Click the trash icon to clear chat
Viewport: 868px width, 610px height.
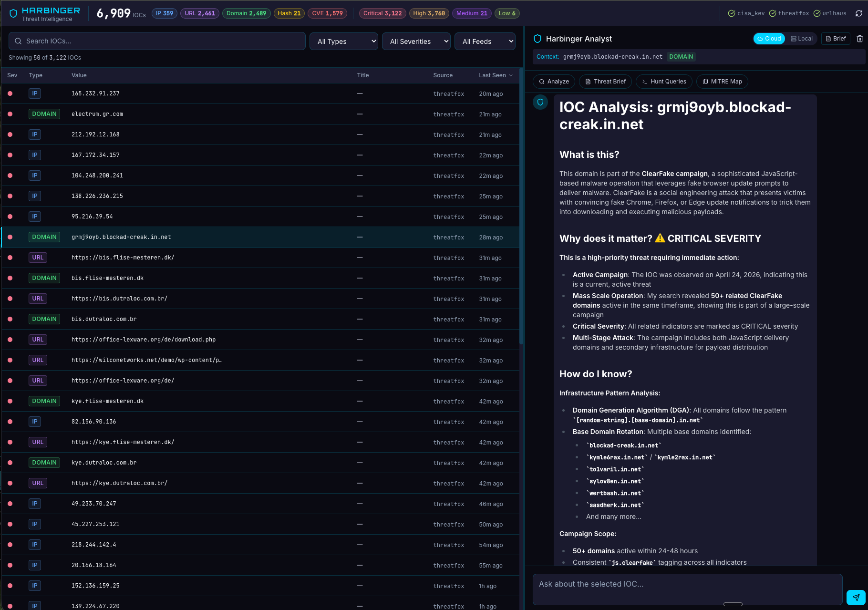tap(860, 39)
